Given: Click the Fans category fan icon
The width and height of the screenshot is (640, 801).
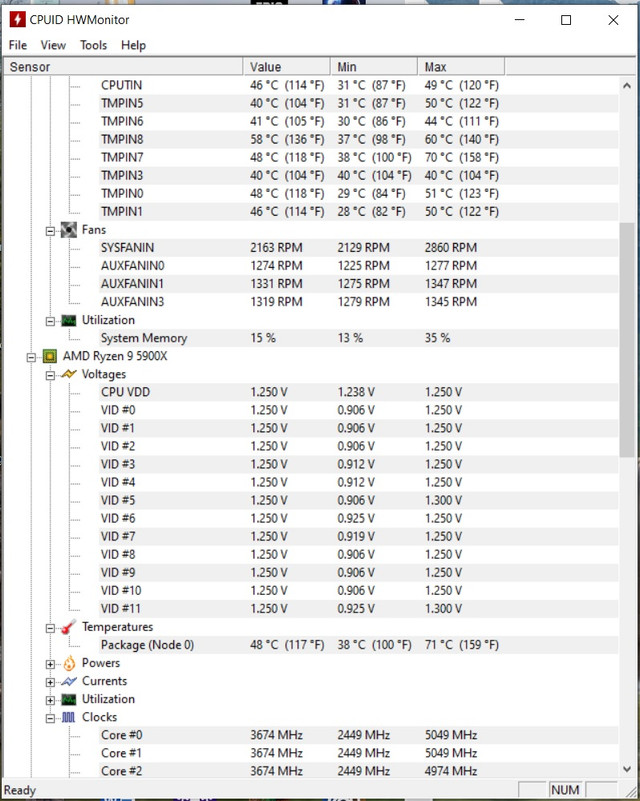Looking at the screenshot, I should (68, 230).
